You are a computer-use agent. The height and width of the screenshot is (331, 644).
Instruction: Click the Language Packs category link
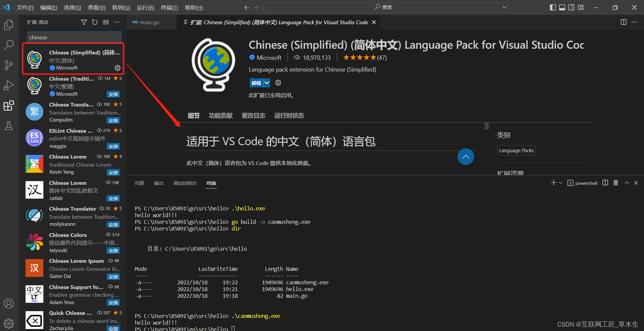click(x=516, y=150)
